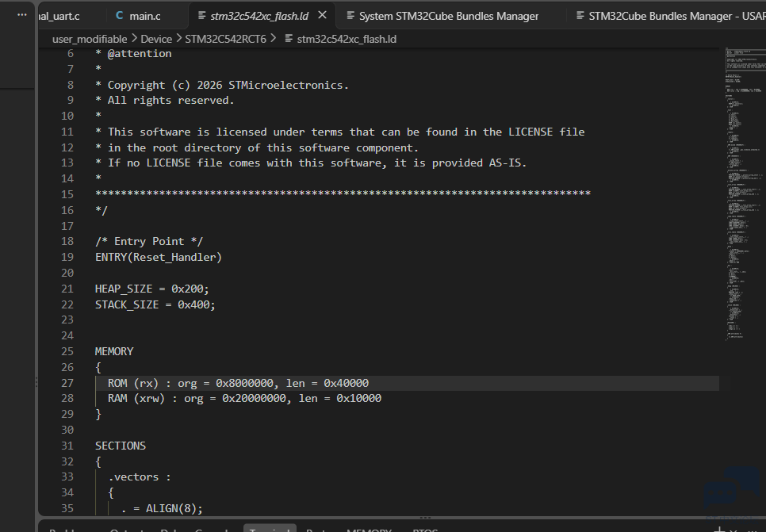This screenshot has width=766, height=532.
Task: Click the . = ALIGN(8); line
Action: click(x=162, y=508)
